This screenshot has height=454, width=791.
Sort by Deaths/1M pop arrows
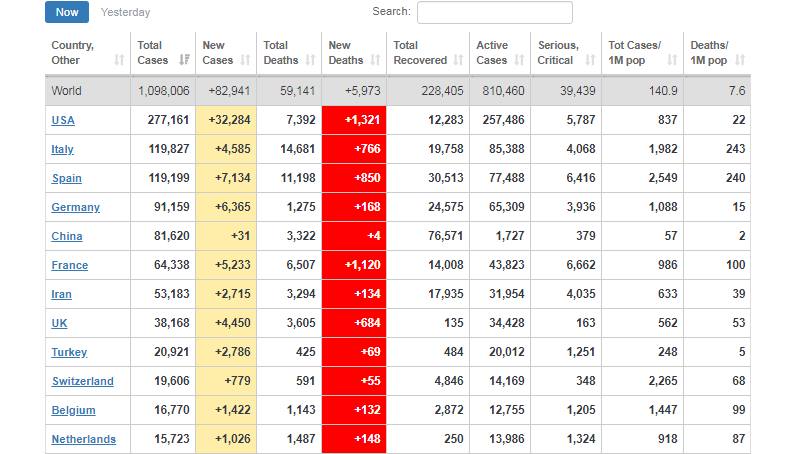point(740,60)
